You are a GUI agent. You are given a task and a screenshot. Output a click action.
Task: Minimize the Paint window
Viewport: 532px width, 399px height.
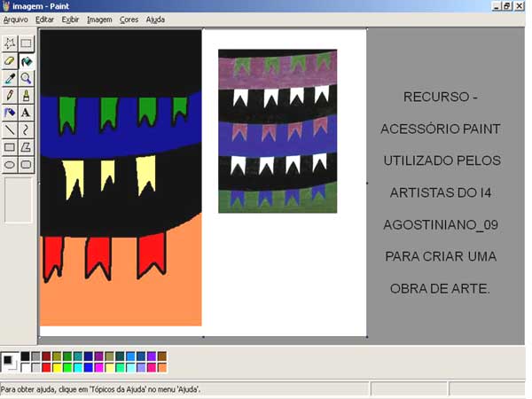(x=497, y=6)
